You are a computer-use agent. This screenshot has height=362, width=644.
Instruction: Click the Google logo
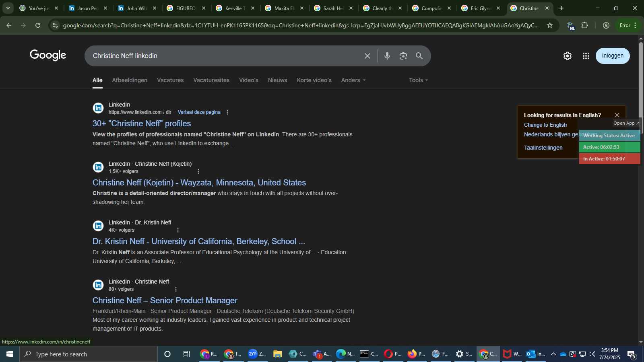(48, 56)
